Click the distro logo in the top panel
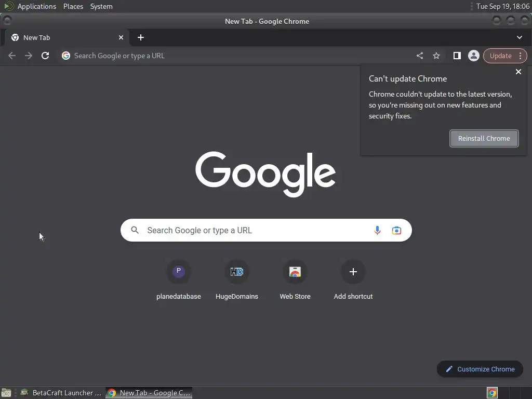The height and width of the screenshot is (399, 532). [8, 6]
